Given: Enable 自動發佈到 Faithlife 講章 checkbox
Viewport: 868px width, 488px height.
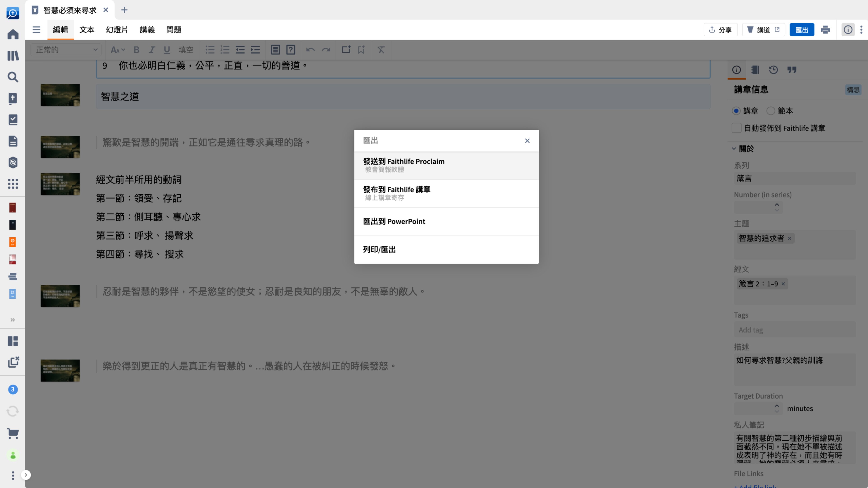Looking at the screenshot, I should [x=737, y=128].
